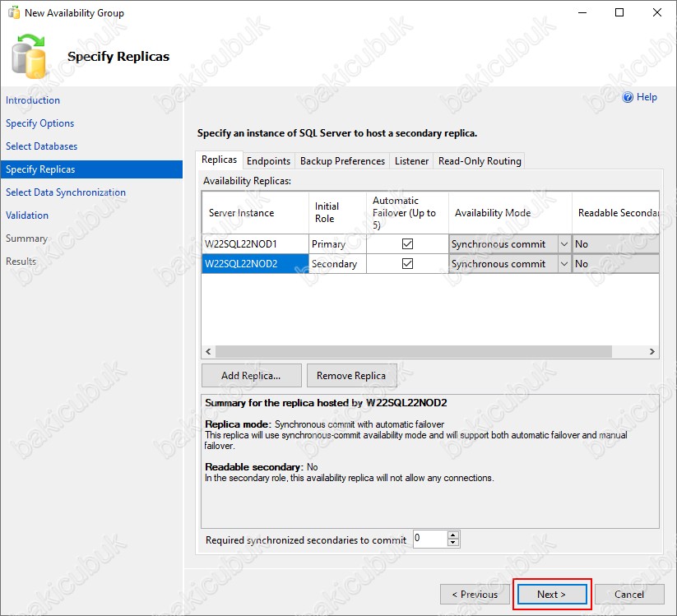Click the Primary role cell
677x616 pixels.
click(337, 244)
